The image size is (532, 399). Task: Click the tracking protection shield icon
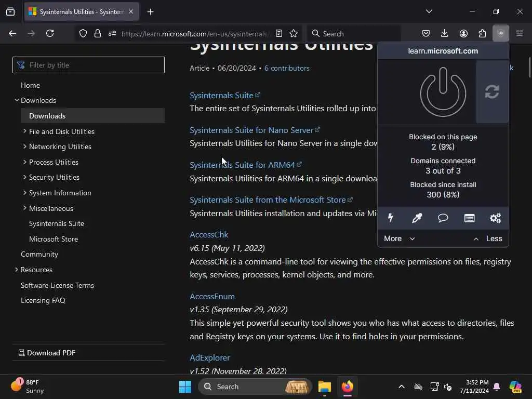83,33
